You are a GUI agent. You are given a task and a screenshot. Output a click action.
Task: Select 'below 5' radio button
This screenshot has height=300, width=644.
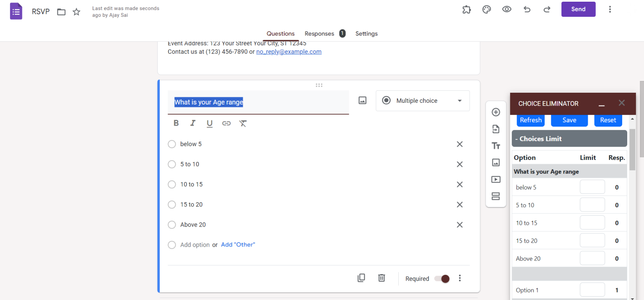coord(171,144)
